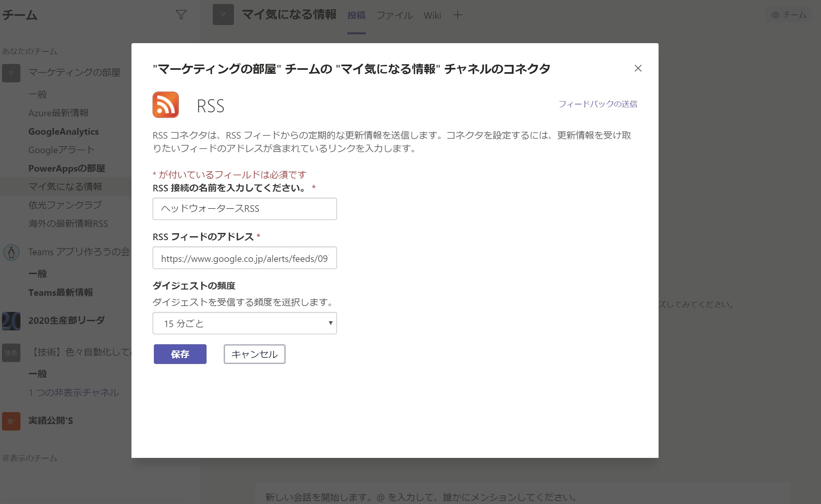
Task: Select the 海外の最新情報RSS channel
Action: 68,223
